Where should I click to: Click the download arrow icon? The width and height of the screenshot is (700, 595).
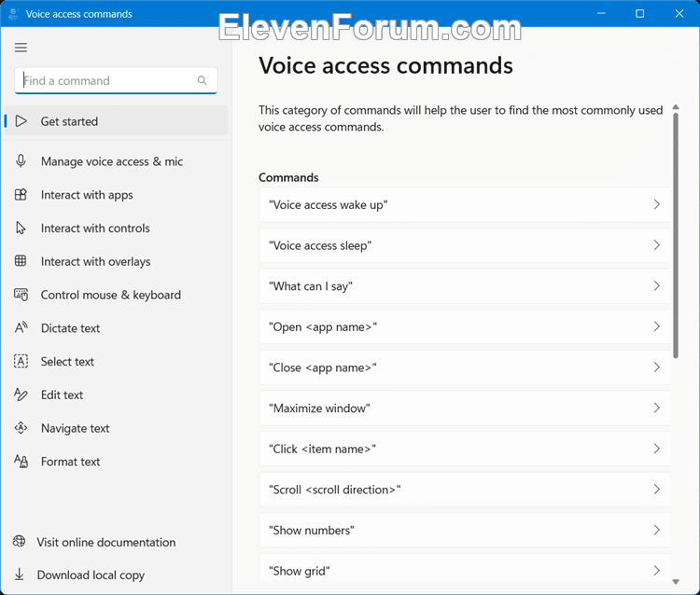coord(20,574)
